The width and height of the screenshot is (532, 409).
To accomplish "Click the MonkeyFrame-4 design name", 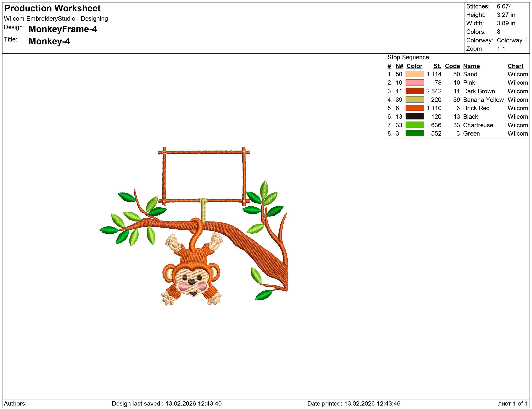I will (x=63, y=29).
